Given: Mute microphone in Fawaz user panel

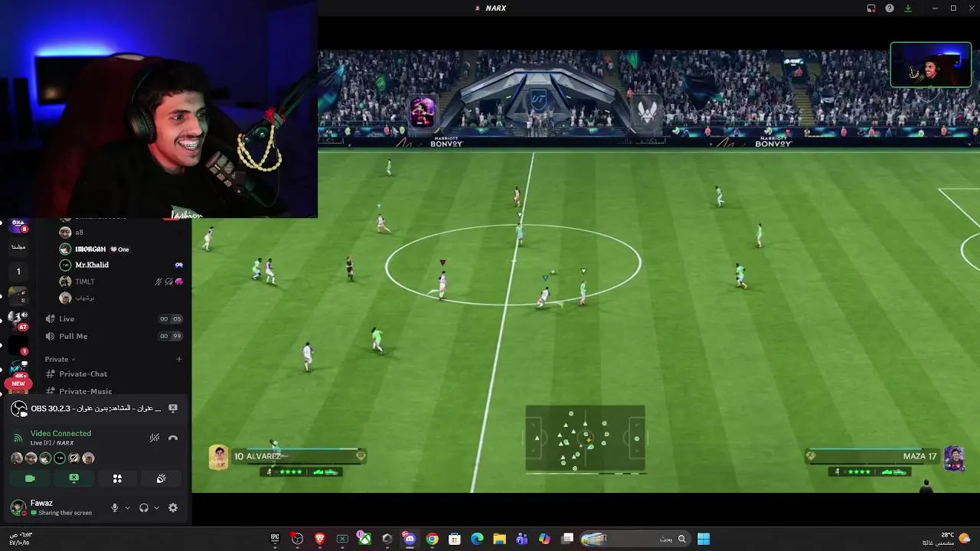Looking at the screenshot, I should click(x=115, y=507).
